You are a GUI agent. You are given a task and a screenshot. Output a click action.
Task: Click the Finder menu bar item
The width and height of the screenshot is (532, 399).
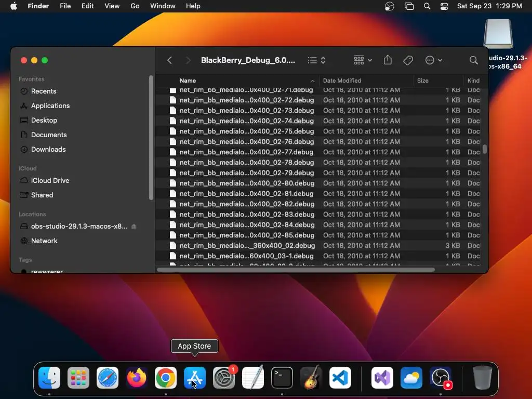click(38, 6)
